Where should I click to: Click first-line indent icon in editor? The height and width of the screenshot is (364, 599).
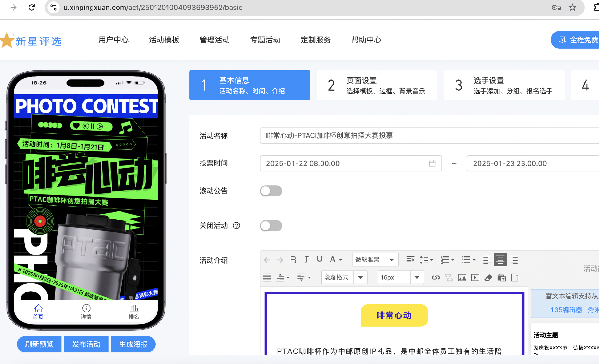[411, 260]
